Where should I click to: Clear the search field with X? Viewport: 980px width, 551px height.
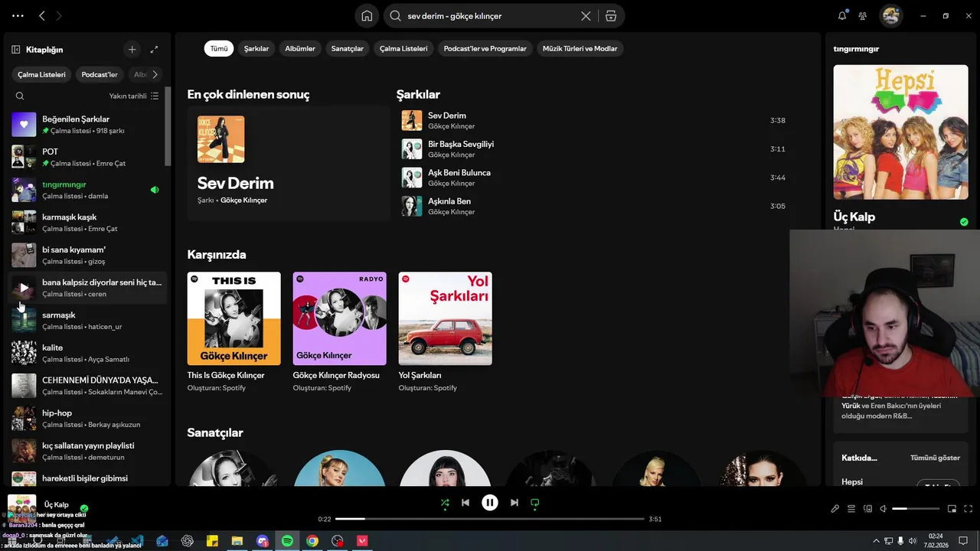586,16
